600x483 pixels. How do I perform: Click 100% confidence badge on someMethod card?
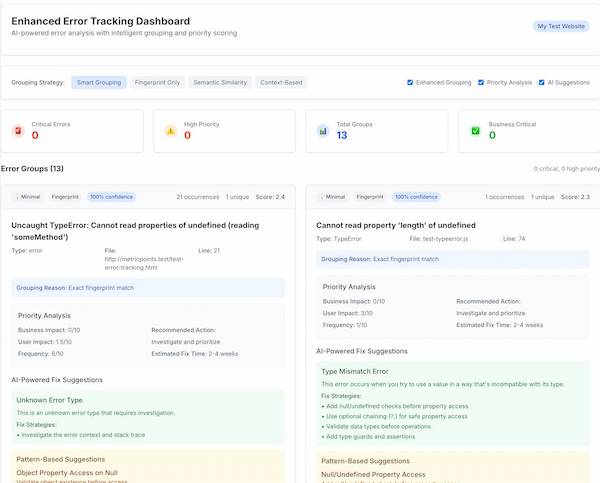coord(111,197)
